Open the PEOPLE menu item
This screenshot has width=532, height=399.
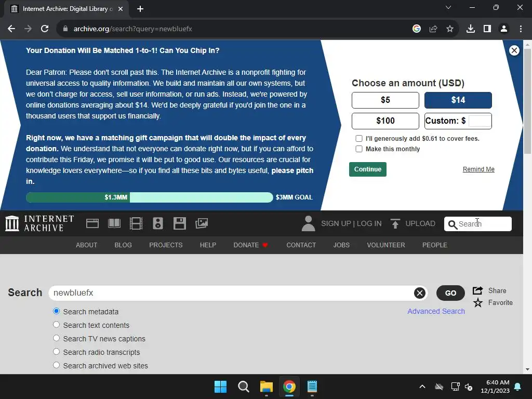435,245
